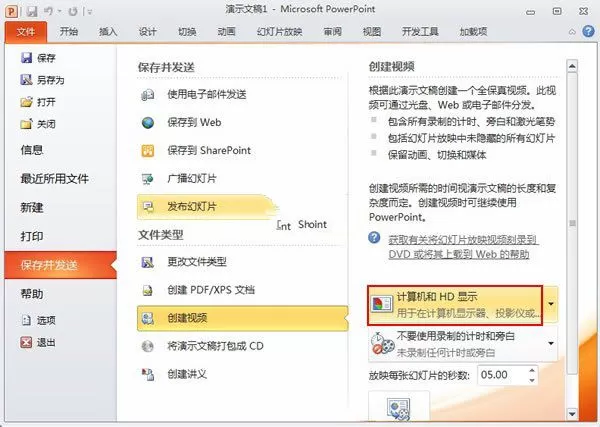Screen dimensions: 600x427
Task: Choose the 将演示文稿打包成 CD text option
Action: 215,346
